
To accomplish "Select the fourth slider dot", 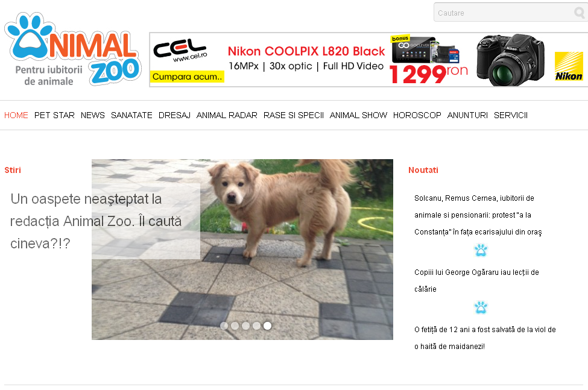I will (x=256, y=326).
